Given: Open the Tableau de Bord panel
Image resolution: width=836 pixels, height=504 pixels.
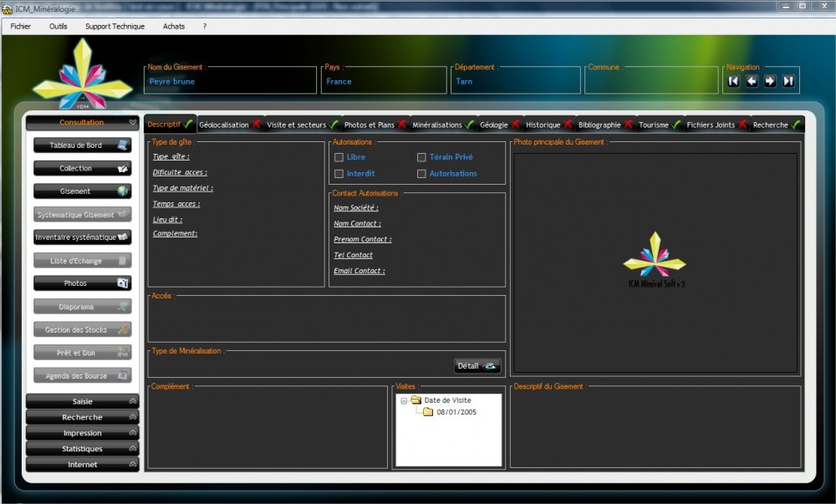Looking at the screenshot, I should 83,145.
